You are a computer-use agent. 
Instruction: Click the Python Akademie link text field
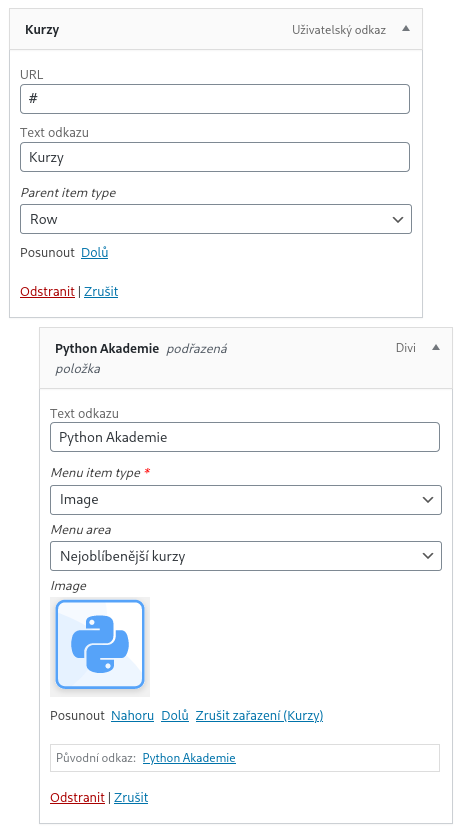(x=245, y=437)
